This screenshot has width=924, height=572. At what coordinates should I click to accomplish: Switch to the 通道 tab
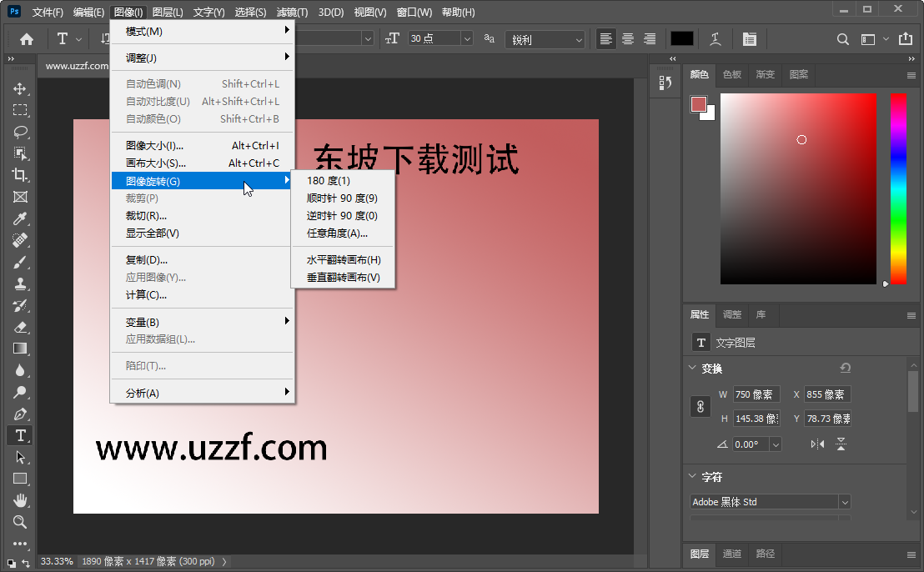pyautogui.click(x=732, y=554)
